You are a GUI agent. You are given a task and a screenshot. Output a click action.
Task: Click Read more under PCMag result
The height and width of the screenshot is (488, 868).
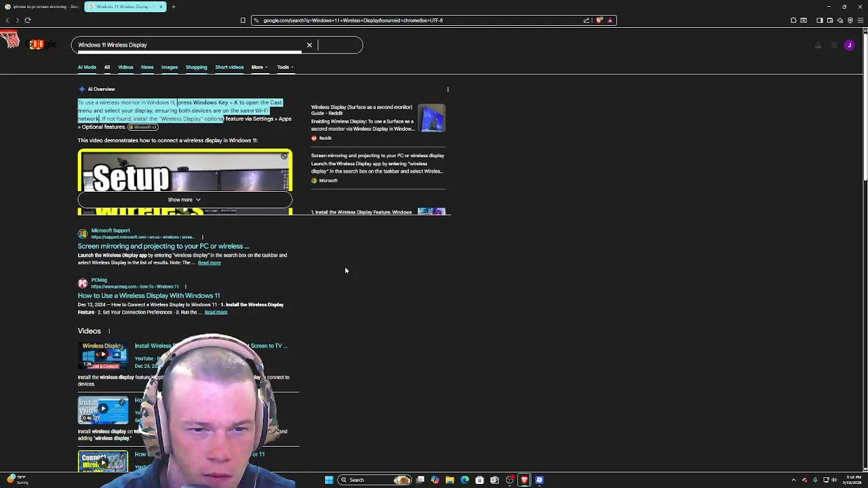pos(216,312)
